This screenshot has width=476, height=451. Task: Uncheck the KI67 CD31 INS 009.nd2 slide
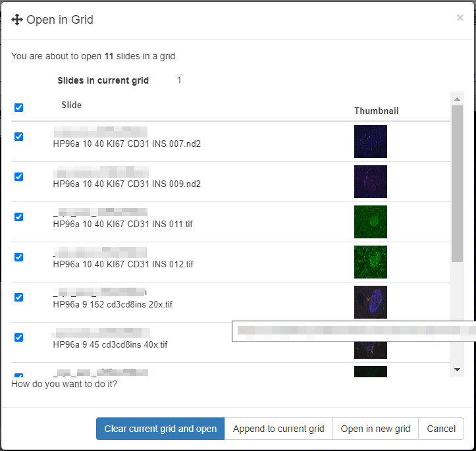coord(18,176)
